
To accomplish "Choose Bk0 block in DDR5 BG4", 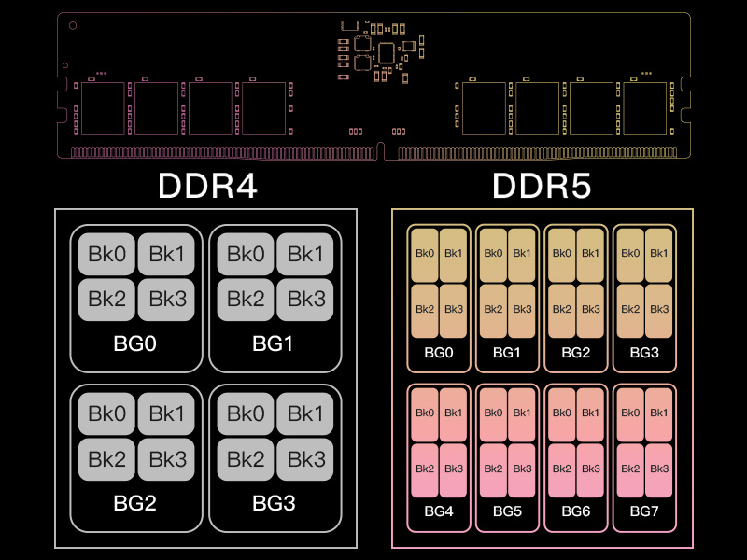I will point(425,414).
